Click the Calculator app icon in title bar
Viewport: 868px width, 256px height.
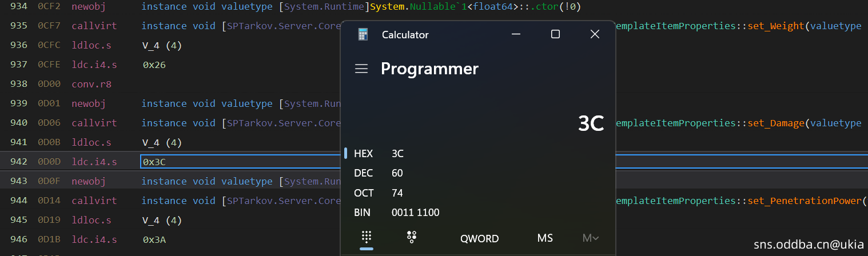pos(363,34)
